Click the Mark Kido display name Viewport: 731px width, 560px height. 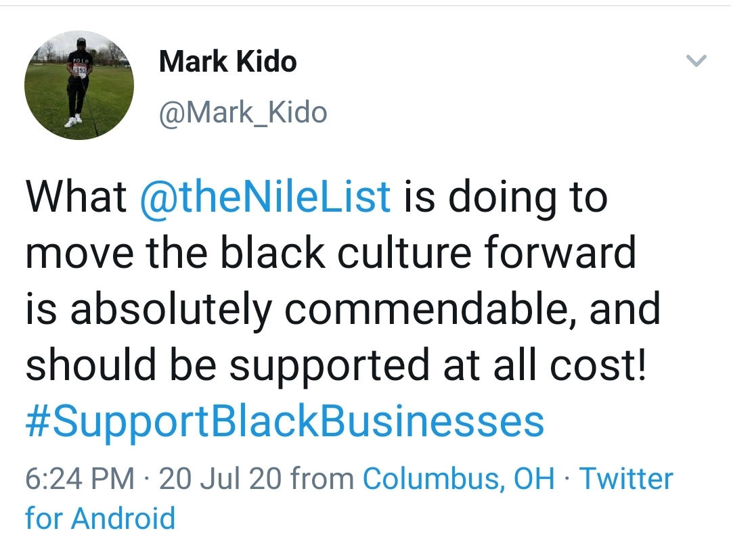point(228,62)
